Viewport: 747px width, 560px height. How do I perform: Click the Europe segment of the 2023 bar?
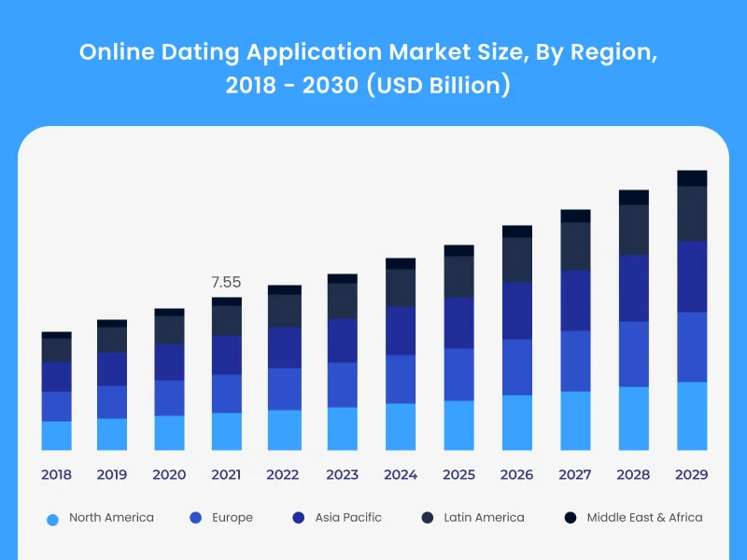(343, 385)
